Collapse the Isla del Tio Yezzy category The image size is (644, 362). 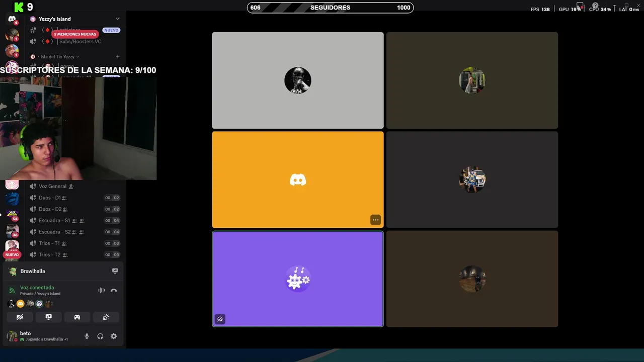click(57, 57)
